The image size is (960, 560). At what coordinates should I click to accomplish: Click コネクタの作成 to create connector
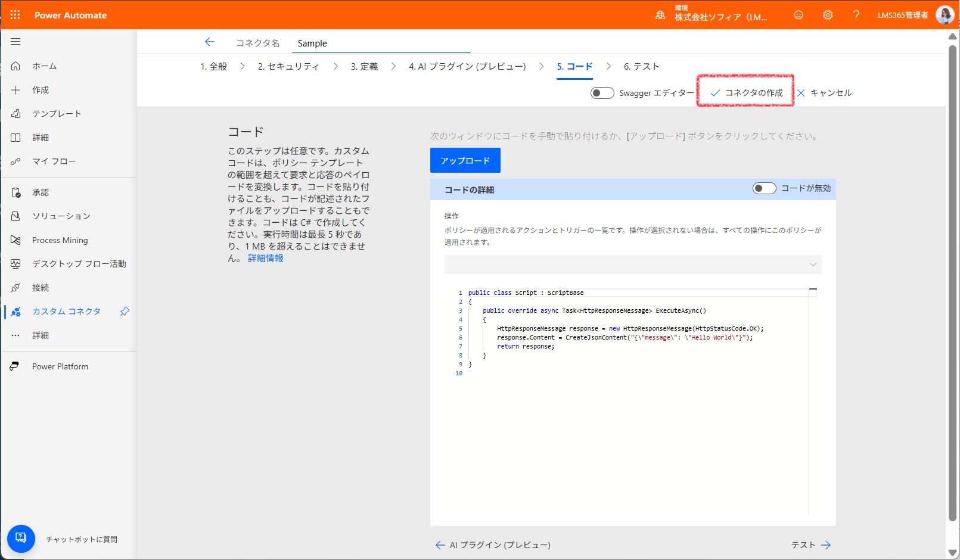pyautogui.click(x=746, y=93)
